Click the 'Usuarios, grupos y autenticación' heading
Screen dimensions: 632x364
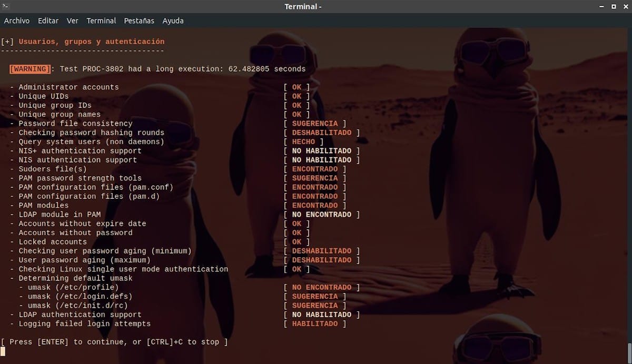click(92, 42)
